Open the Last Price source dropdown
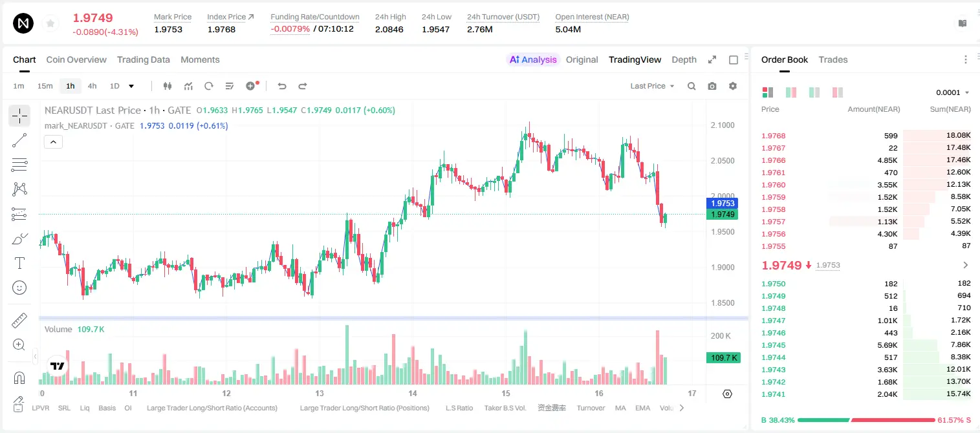This screenshot has width=980, height=433. tap(652, 86)
